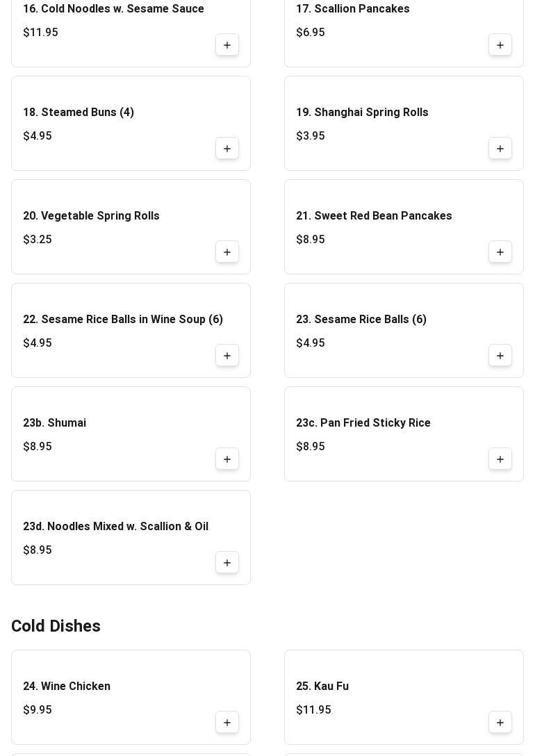
Task: Click the Kau Fu $11.95 price
Action: tap(313, 709)
